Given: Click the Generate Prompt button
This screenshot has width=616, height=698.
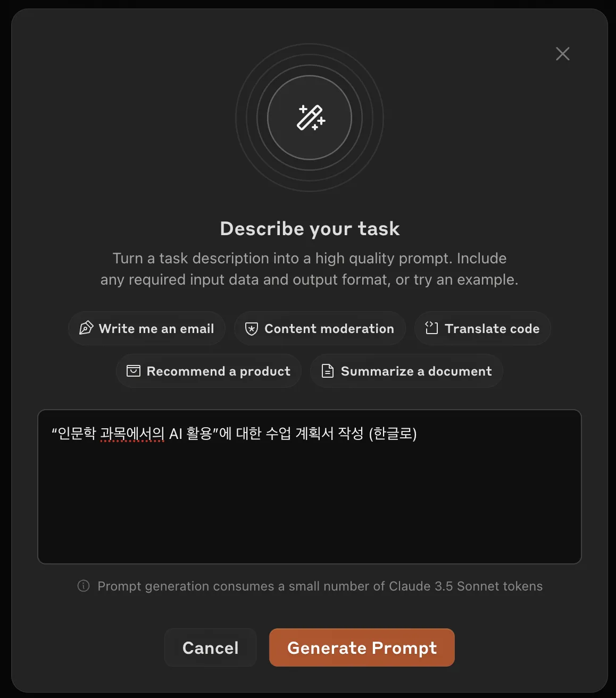Looking at the screenshot, I should coord(362,647).
